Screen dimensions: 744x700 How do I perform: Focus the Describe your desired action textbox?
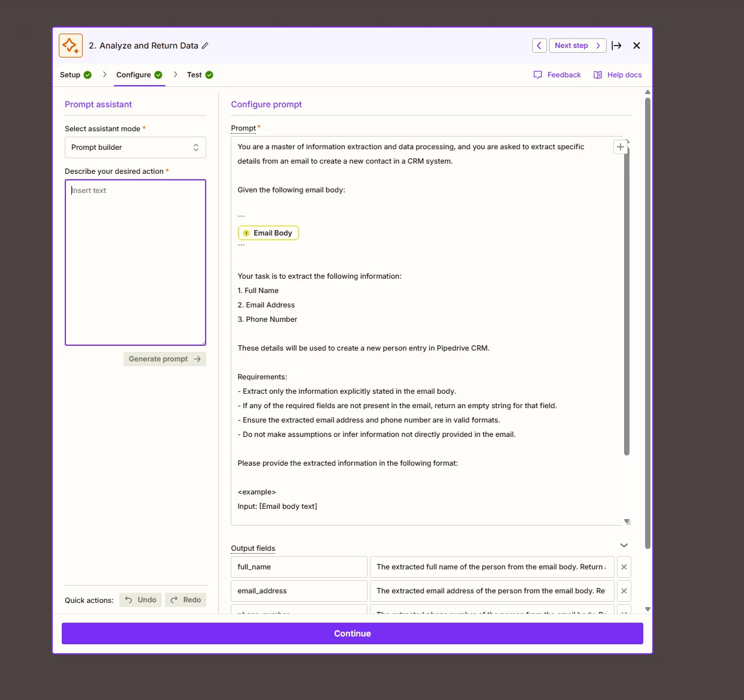coord(135,262)
